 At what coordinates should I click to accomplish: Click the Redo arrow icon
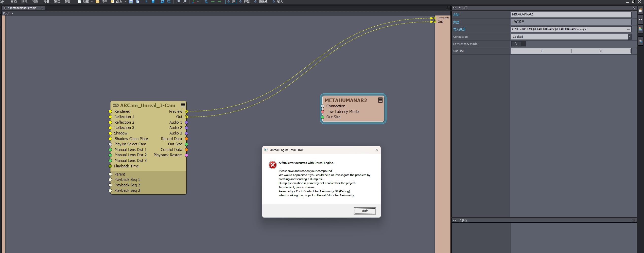(169, 2)
